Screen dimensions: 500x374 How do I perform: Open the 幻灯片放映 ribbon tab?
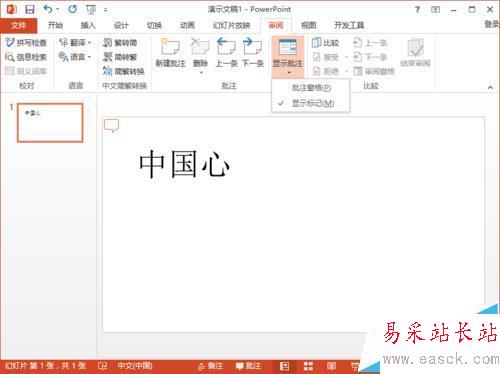click(x=231, y=25)
